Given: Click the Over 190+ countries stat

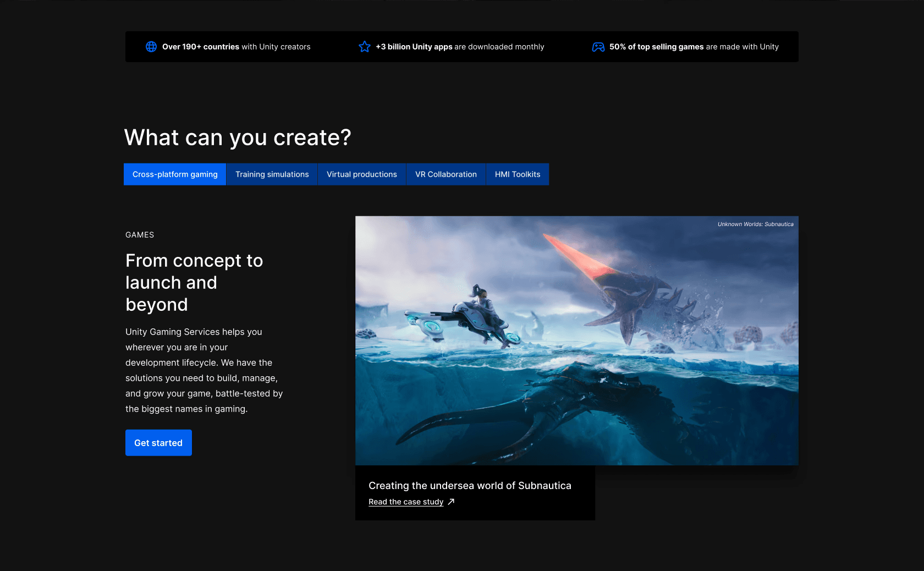Looking at the screenshot, I should [x=236, y=47].
